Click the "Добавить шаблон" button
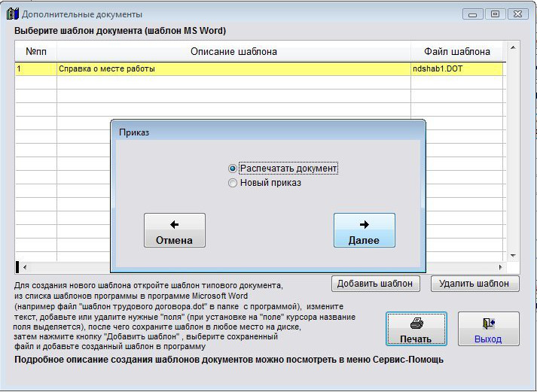The height and width of the screenshot is (392, 537). [376, 284]
